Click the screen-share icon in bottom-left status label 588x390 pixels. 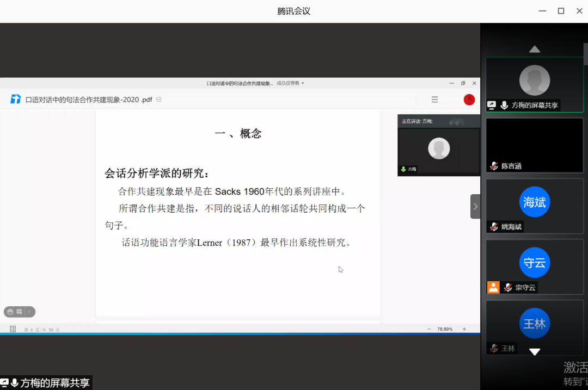(x=4, y=382)
